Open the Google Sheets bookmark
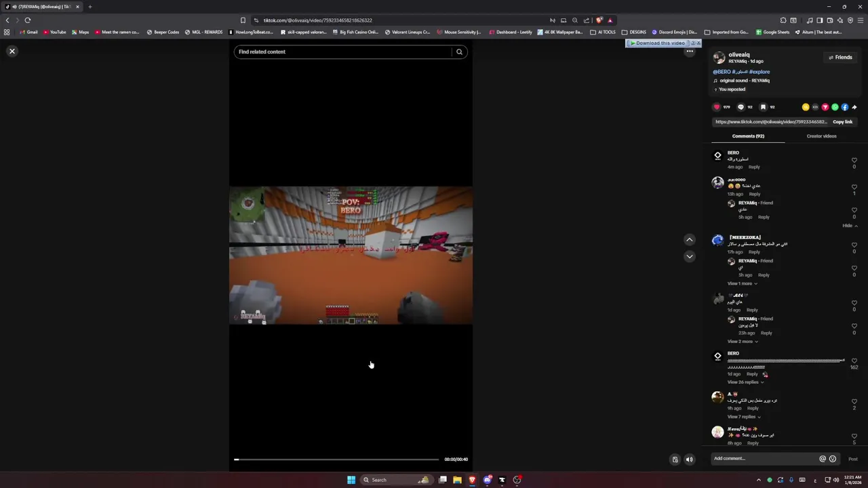Screen dimensions: 868x488 (772, 32)
